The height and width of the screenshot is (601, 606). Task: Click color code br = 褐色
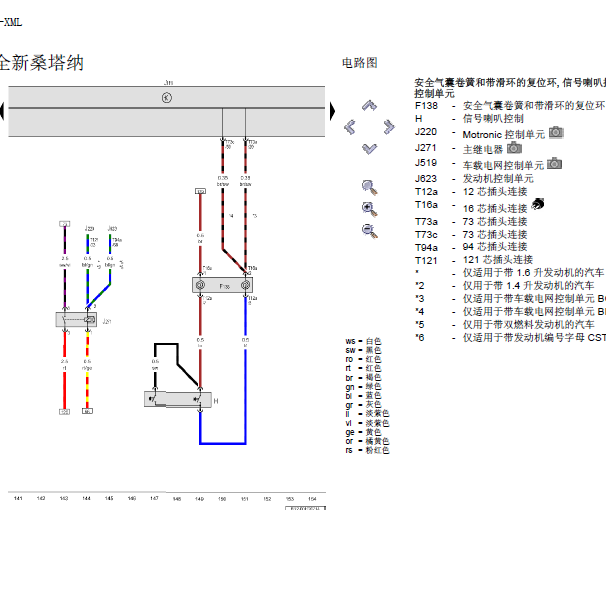pos(363,378)
